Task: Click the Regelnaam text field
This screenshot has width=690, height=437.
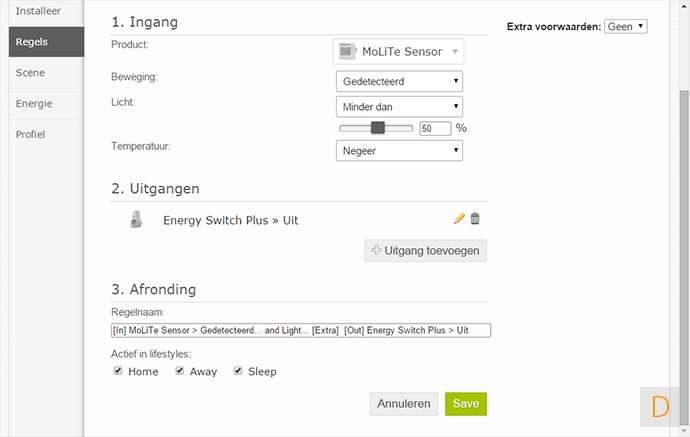Action: click(301, 330)
